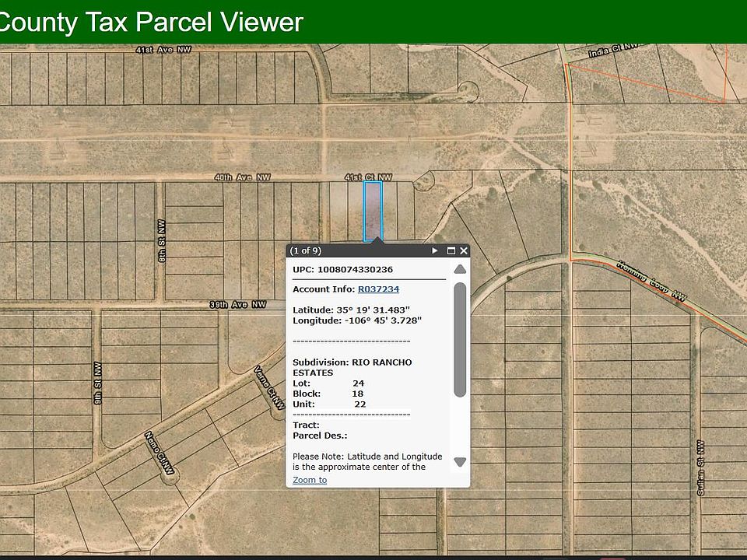This screenshot has width=747, height=560.
Task: Click the Zoom to link
Action: (x=310, y=480)
